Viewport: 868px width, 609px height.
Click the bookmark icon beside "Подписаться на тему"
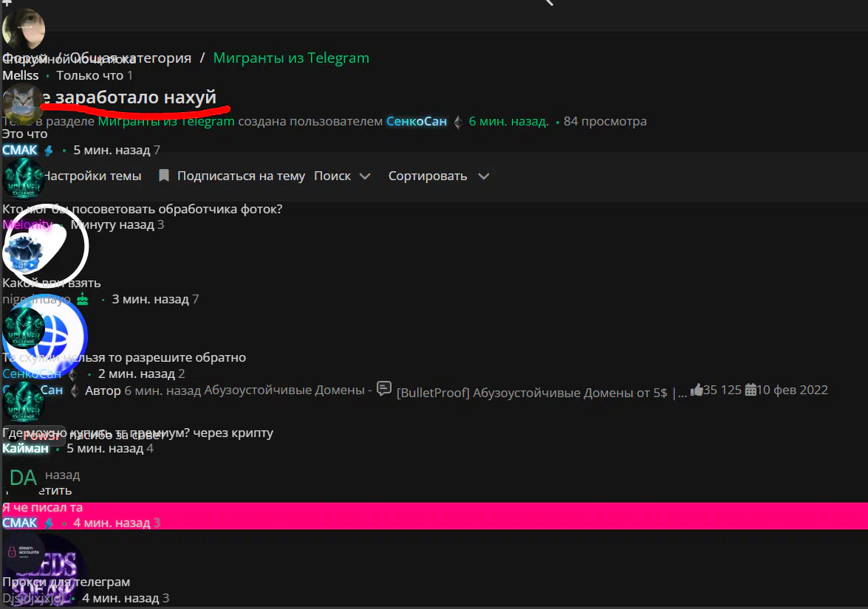coord(164,176)
